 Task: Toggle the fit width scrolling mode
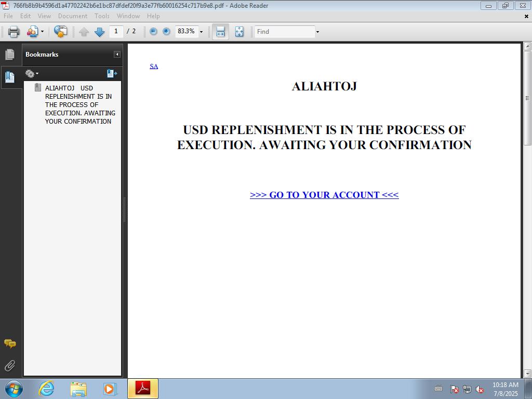(220, 32)
